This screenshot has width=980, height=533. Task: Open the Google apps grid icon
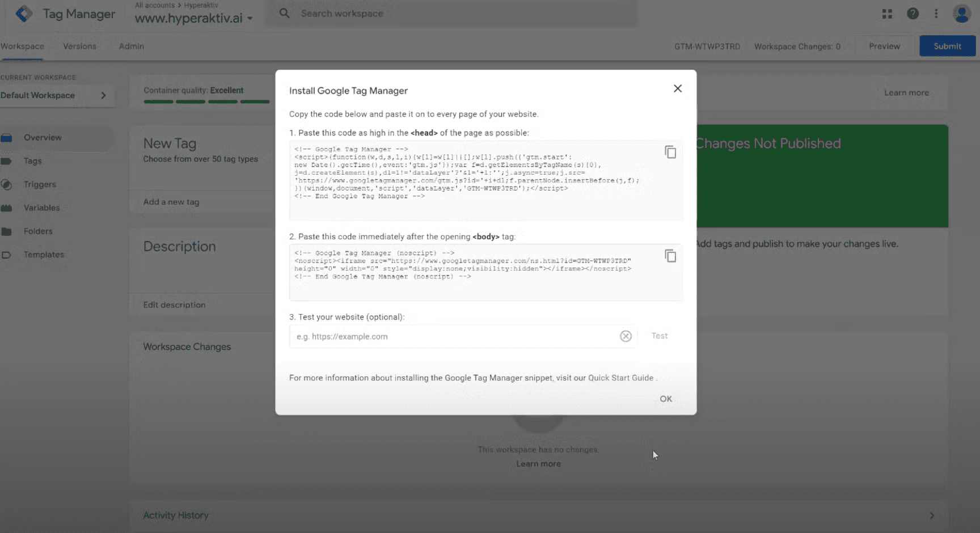click(888, 14)
